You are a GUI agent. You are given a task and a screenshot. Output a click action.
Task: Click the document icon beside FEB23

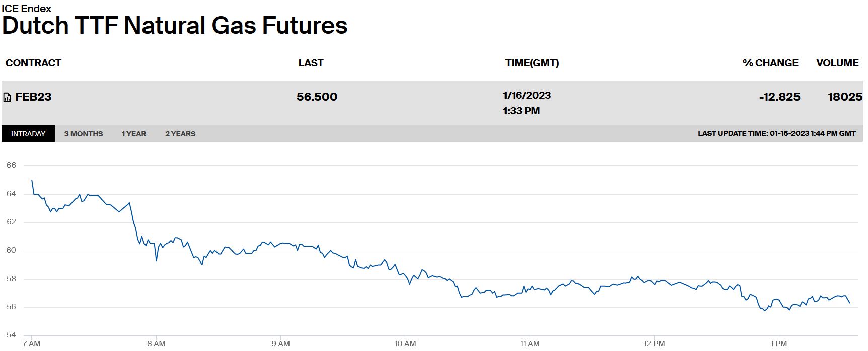pos(7,97)
